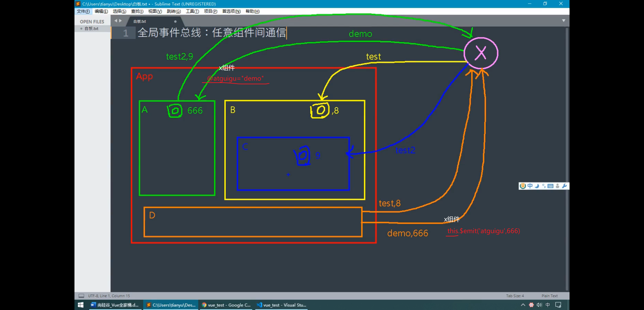Toggle the sidebar via status bar panel icon
This screenshot has height=310, width=644.
point(81,296)
